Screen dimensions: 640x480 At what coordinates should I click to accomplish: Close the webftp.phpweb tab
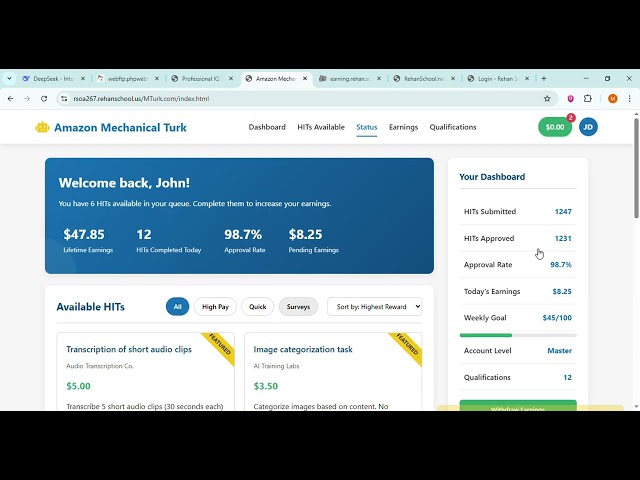157,78
